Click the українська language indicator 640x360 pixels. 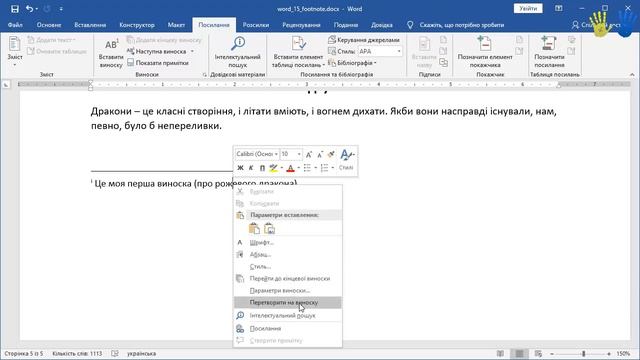pyautogui.click(x=142, y=353)
